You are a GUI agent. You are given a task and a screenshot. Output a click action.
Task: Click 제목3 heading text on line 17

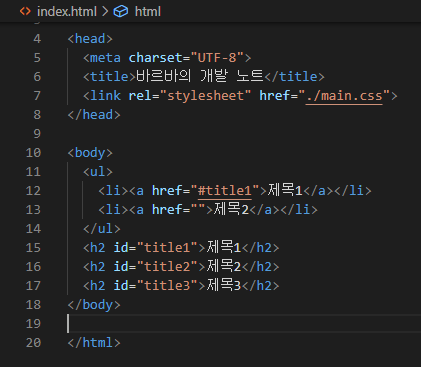[x=224, y=285]
